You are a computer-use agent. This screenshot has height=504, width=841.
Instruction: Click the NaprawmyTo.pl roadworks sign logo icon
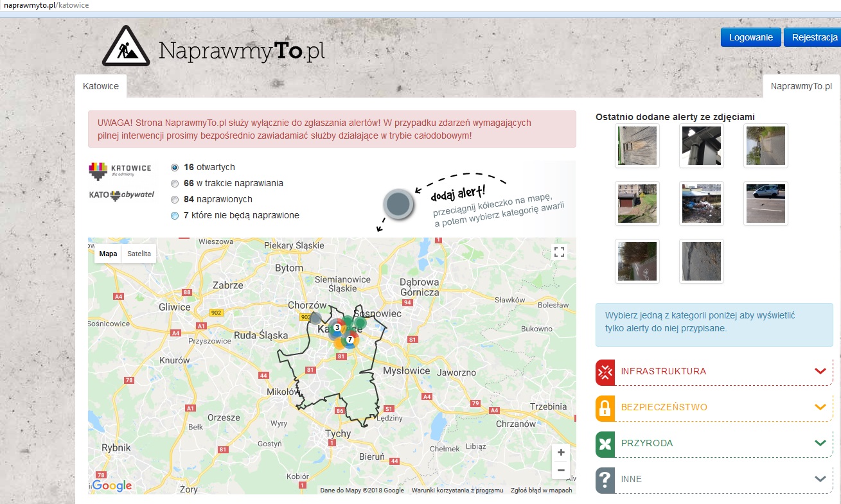coord(126,46)
